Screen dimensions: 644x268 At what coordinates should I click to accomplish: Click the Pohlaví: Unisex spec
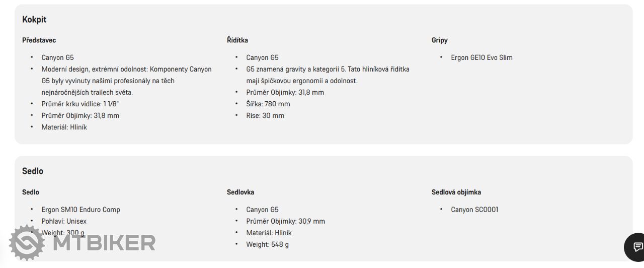pos(64,221)
